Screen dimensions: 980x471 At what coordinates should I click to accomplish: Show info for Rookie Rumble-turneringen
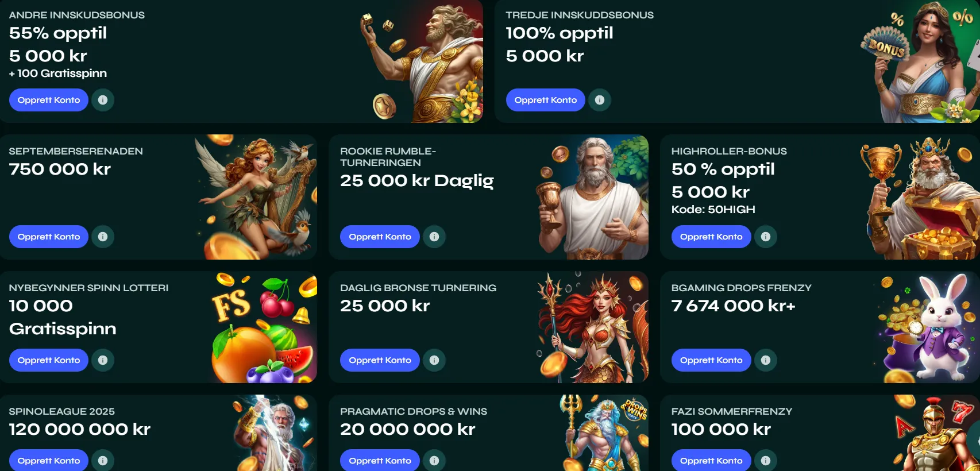(434, 237)
